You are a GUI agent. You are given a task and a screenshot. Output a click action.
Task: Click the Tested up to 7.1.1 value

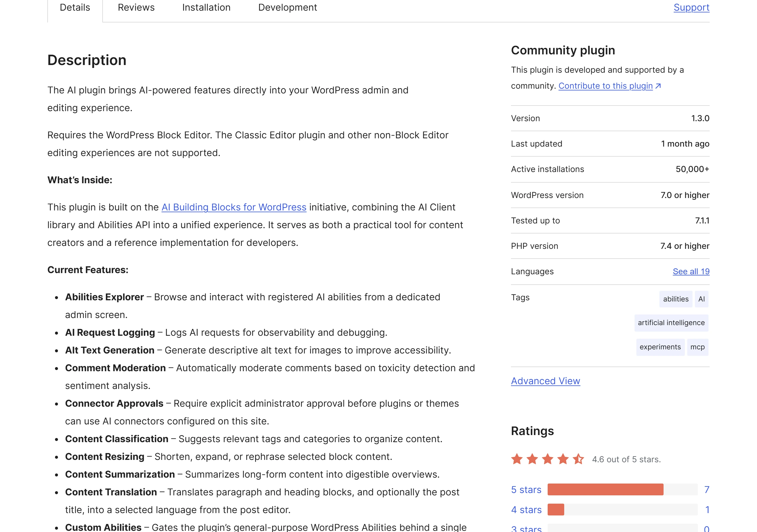pyautogui.click(x=702, y=221)
